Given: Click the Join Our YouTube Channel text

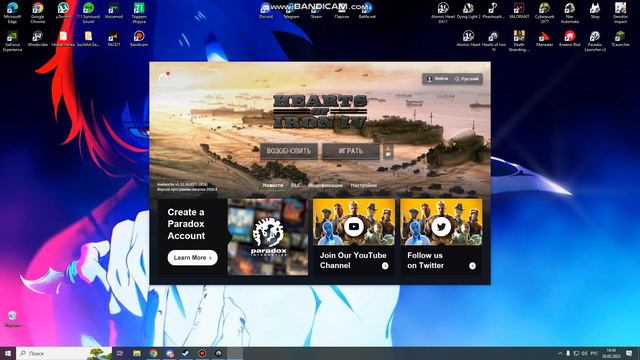Looking at the screenshot, I should tap(353, 260).
